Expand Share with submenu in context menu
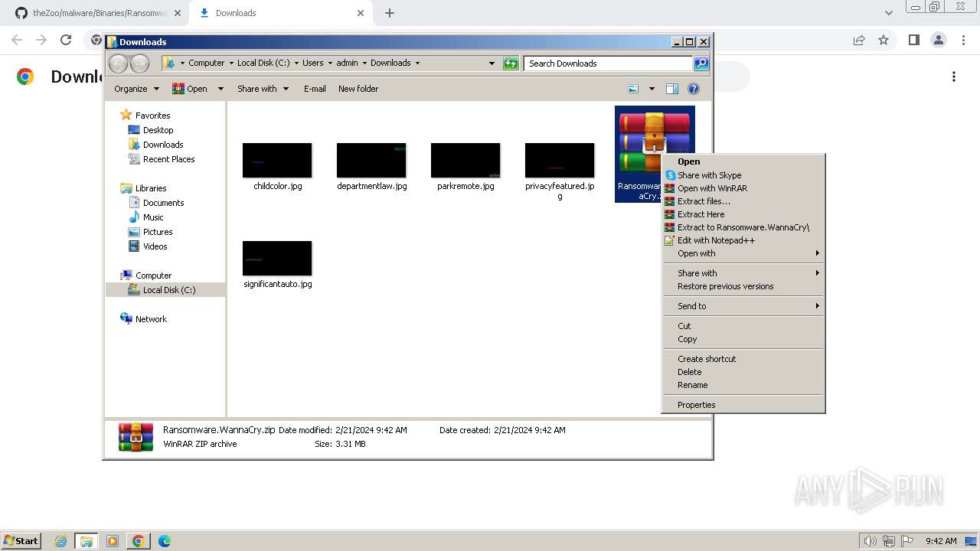 point(743,273)
